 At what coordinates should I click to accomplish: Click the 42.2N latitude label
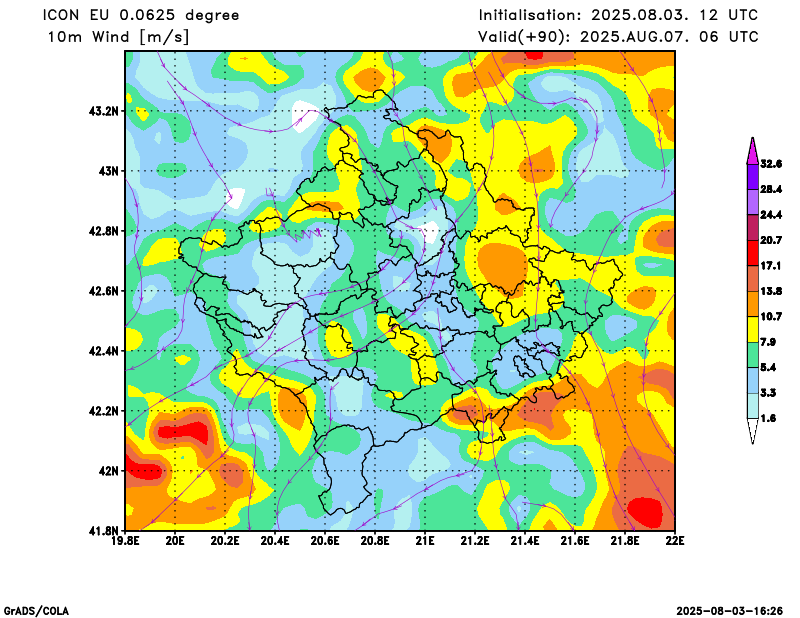(104, 411)
